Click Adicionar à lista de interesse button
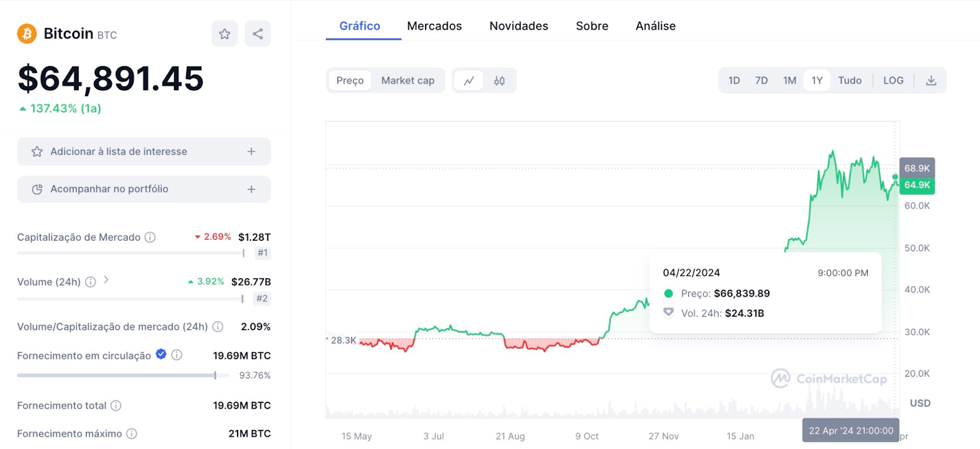Viewport: 980px width, 449px height. (144, 151)
